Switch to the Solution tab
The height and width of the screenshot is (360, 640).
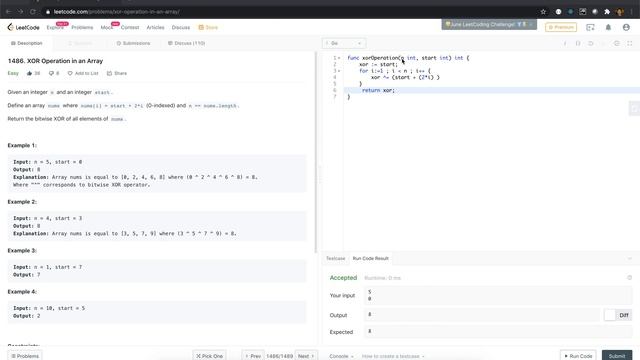point(80,43)
